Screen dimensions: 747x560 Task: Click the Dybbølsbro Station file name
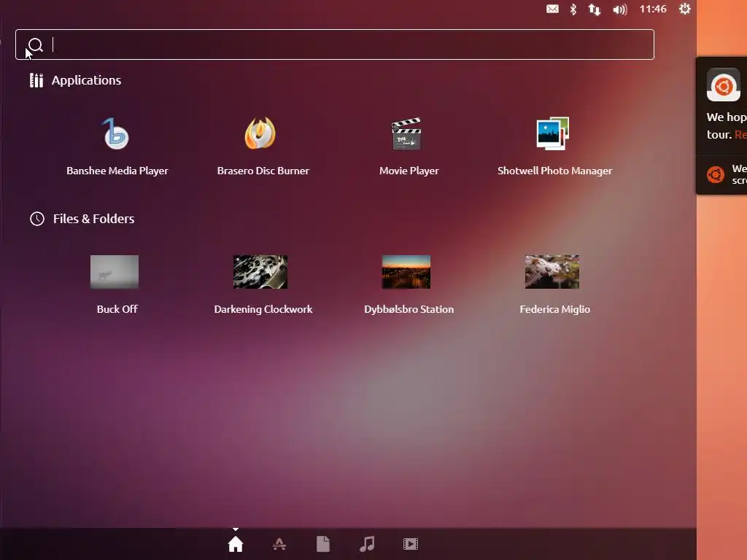(409, 309)
